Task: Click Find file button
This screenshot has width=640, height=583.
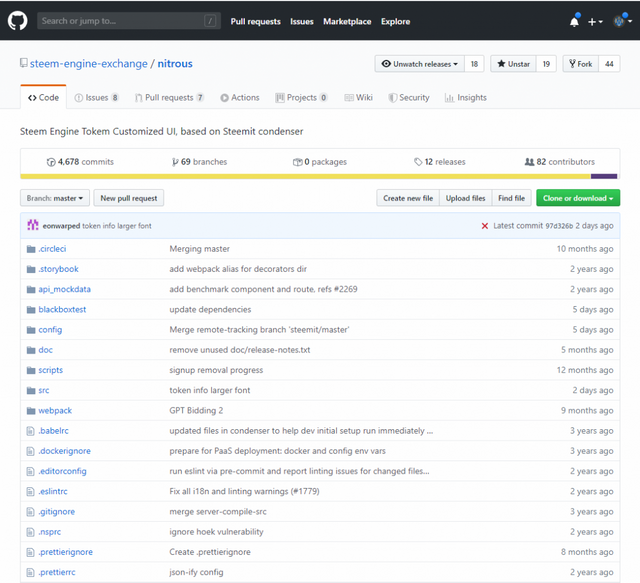Action: pyautogui.click(x=511, y=198)
